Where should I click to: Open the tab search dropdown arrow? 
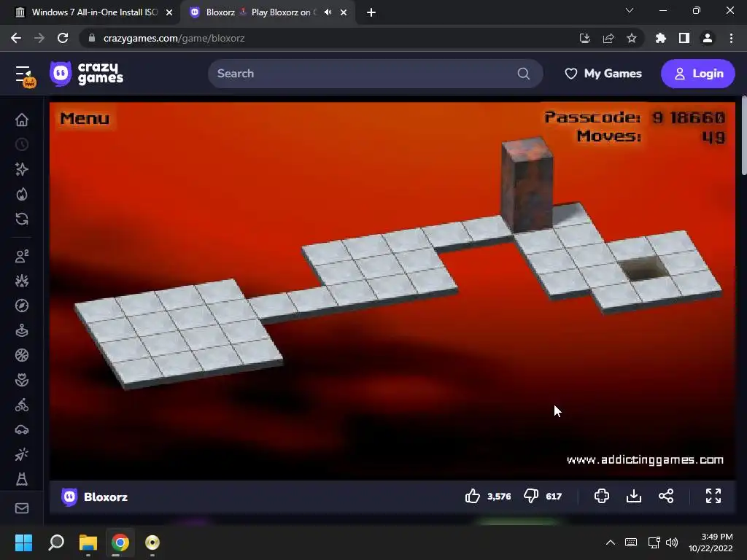[x=630, y=10]
